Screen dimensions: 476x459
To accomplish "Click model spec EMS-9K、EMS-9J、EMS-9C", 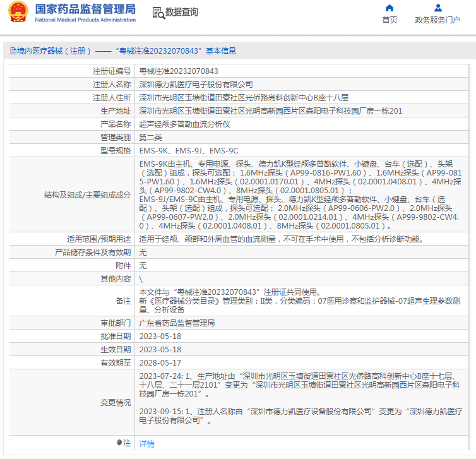I will pos(189,150).
